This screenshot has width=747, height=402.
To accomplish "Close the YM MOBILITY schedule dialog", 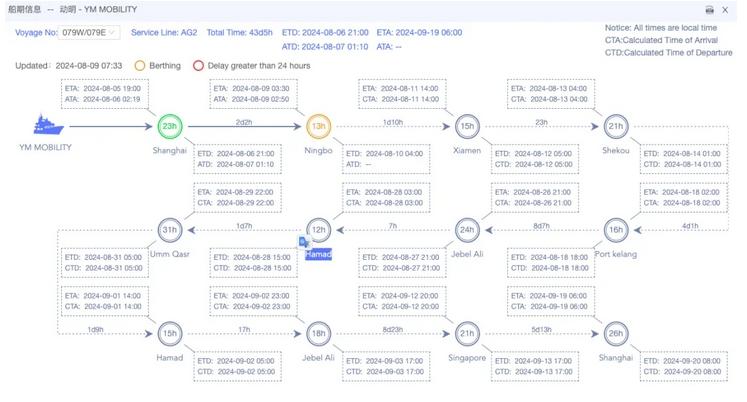I will click(725, 10).
